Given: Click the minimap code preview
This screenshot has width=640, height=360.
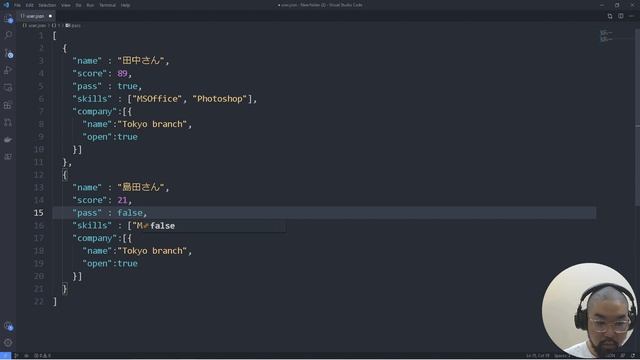Looking at the screenshot, I should click(x=607, y=36).
